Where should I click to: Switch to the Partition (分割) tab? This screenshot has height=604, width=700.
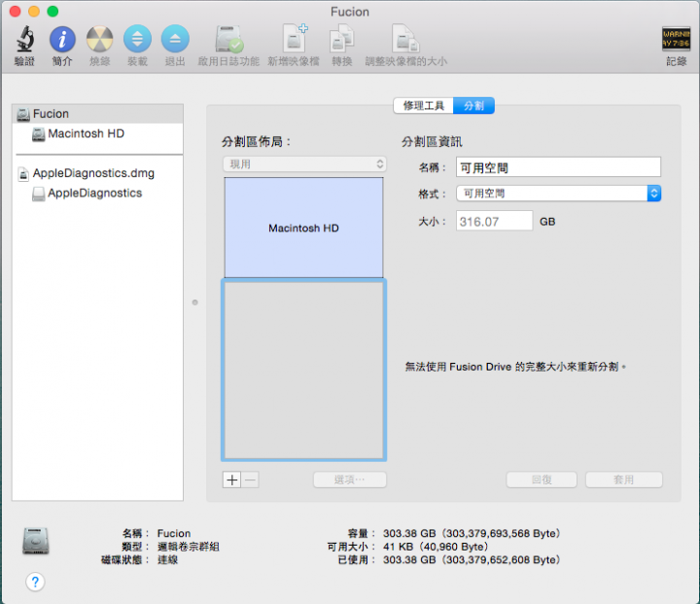click(473, 106)
